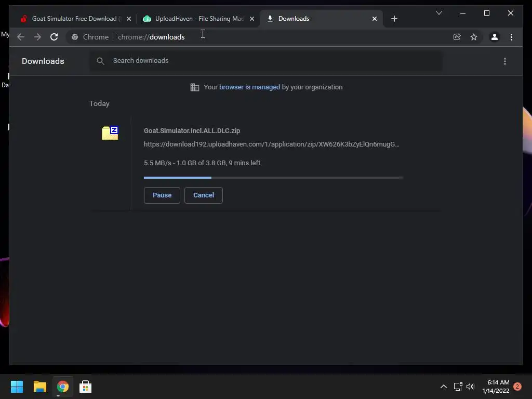
Task: Click the Chrome taskbar icon
Action: tap(62, 387)
